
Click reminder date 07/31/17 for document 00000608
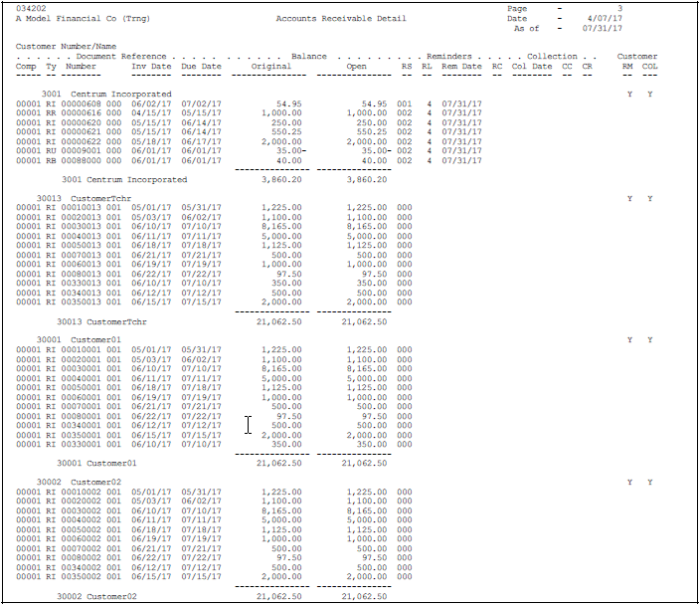click(461, 104)
